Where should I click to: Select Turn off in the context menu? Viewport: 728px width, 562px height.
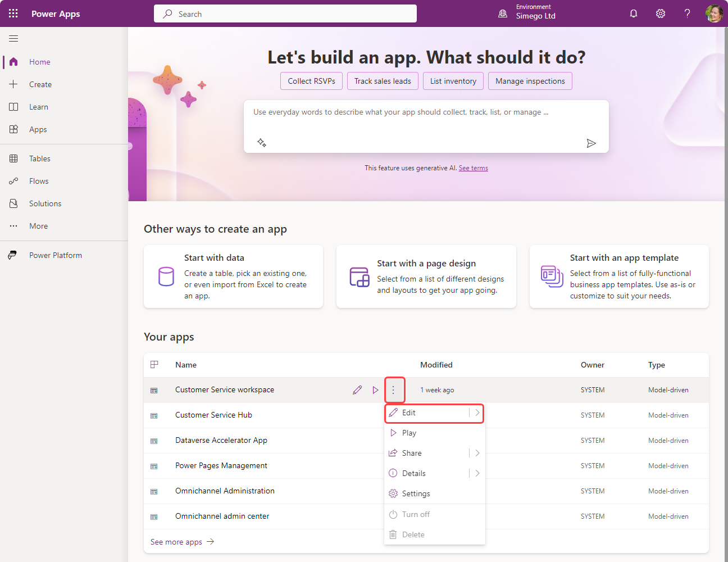pos(434,514)
